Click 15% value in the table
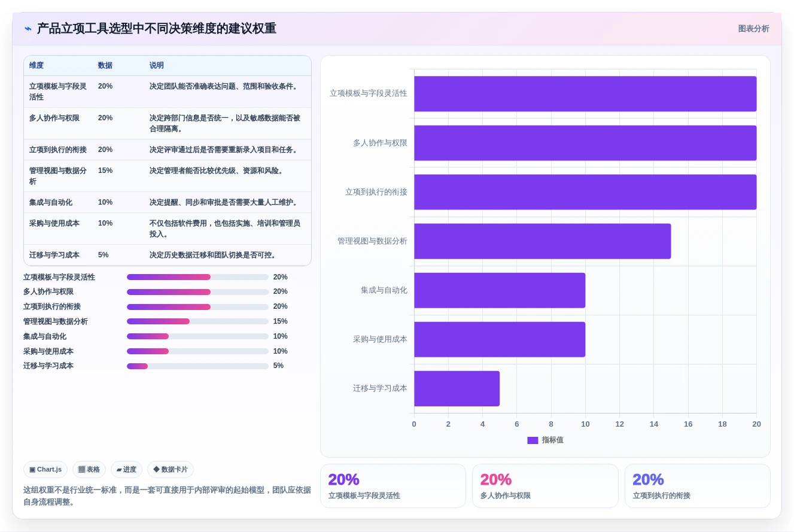The height and width of the screenshot is (532, 794). tap(105, 171)
